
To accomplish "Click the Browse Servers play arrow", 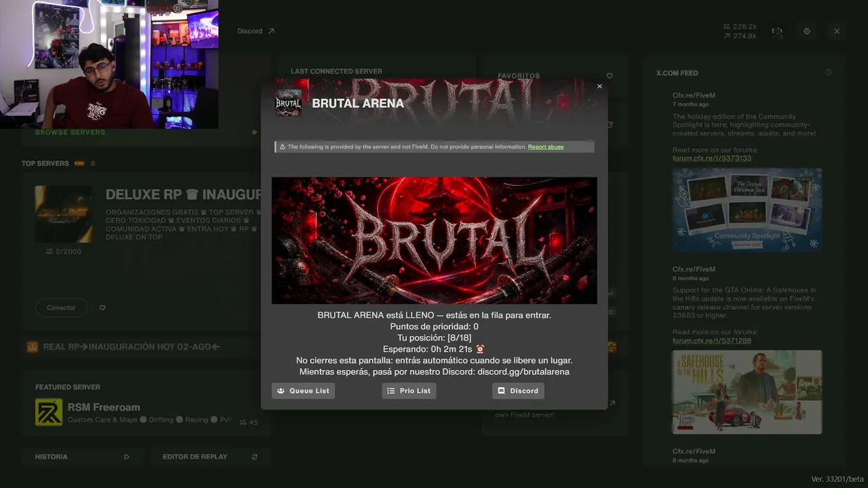I will (x=255, y=133).
